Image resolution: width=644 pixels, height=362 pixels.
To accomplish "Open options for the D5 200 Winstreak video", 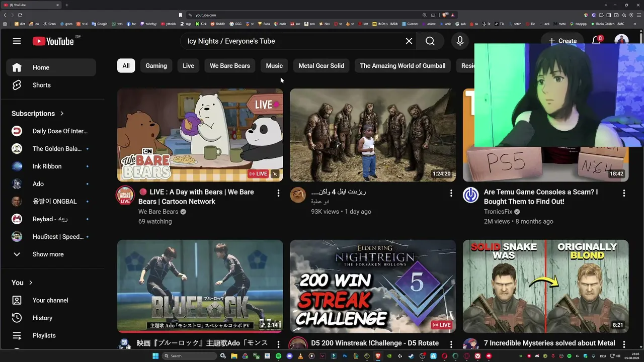I will pyautogui.click(x=451, y=344).
